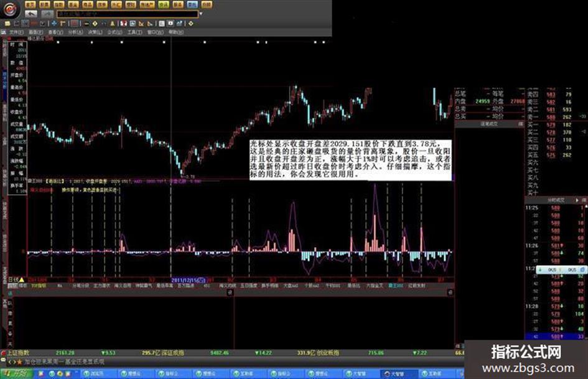Image resolution: width=588 pixels, height=379 pixels.
Task: Open the Windows 开始 Start button
Action: coord(17,373)
